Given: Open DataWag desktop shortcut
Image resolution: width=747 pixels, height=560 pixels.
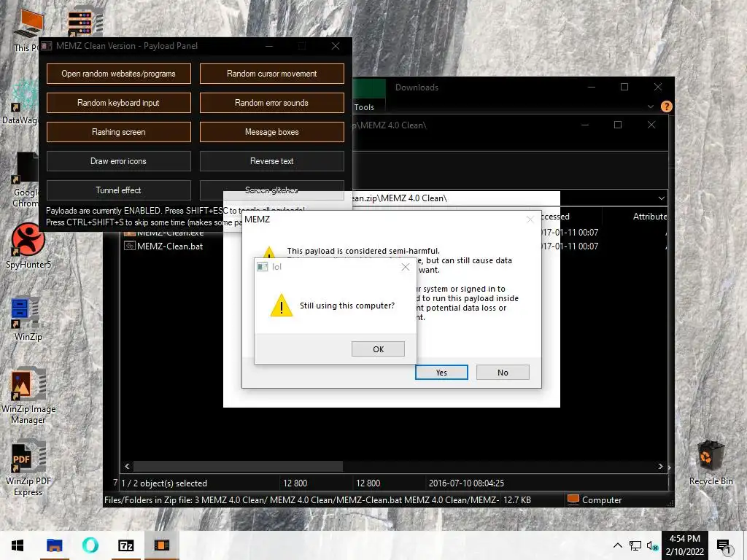Looking at the screenshot, I should pyautogui.click(x=20, y=102).
